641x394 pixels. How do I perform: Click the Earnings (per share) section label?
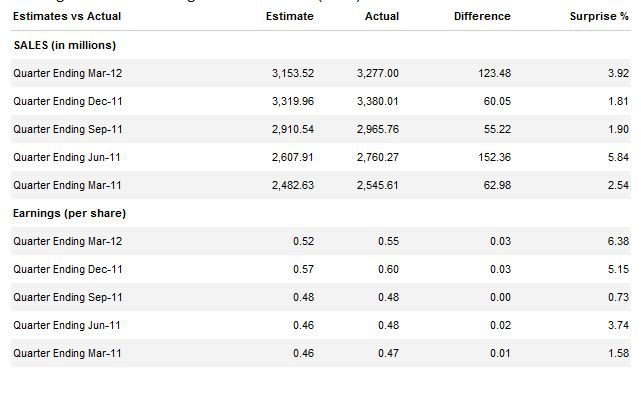(69, 213)
